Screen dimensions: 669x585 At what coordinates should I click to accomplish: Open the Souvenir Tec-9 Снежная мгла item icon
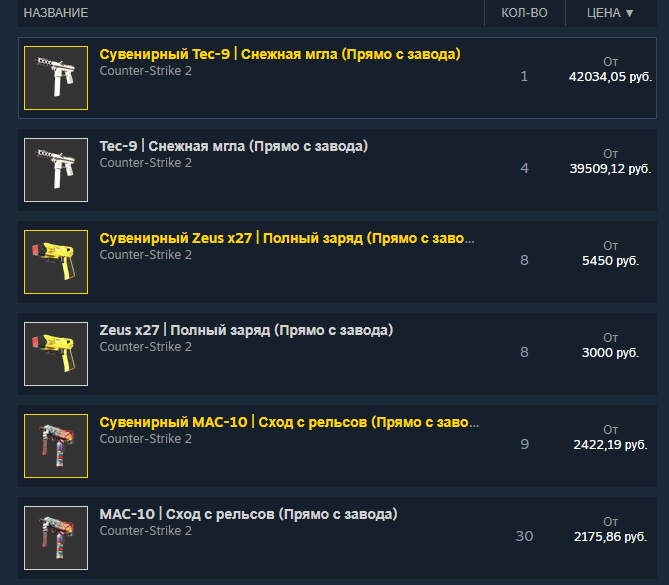tap(56, 78)
